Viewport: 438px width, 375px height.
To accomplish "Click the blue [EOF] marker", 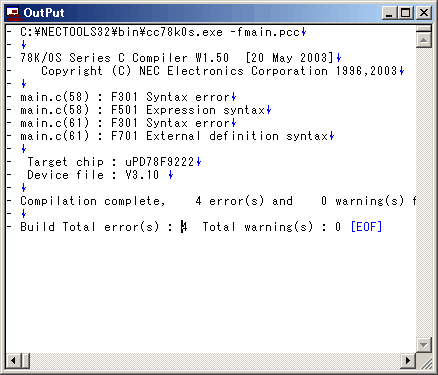I will pos(366,227).
